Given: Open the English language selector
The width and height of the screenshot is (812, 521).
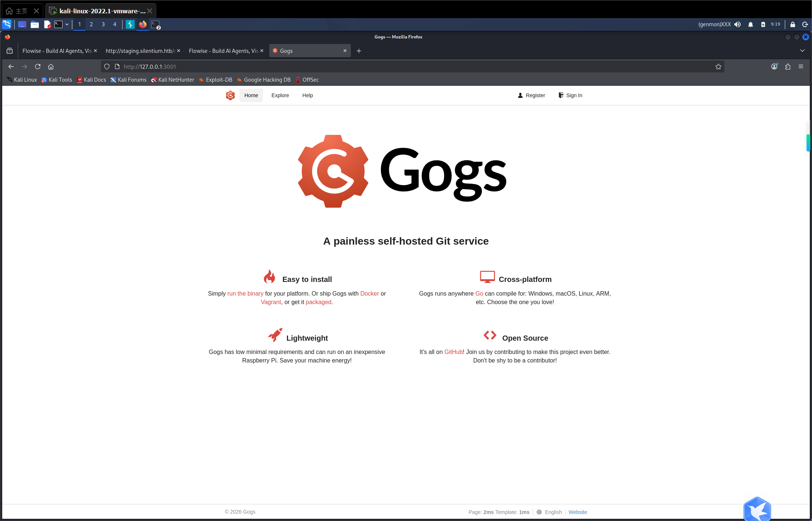Looking at the screenshot, I should pyautogui.click(x=549, y=512).
